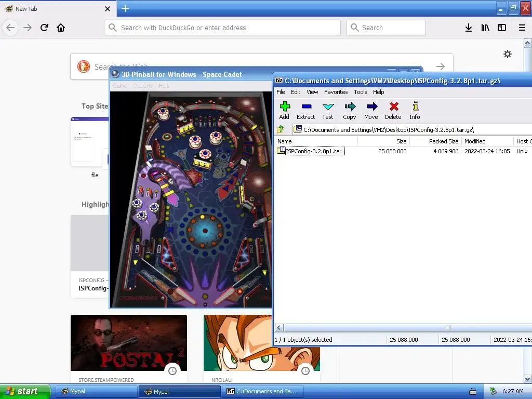Click the Move arrow icon in 7-Zip
Viewport: 532px width, 399px height.
[371, 111]
